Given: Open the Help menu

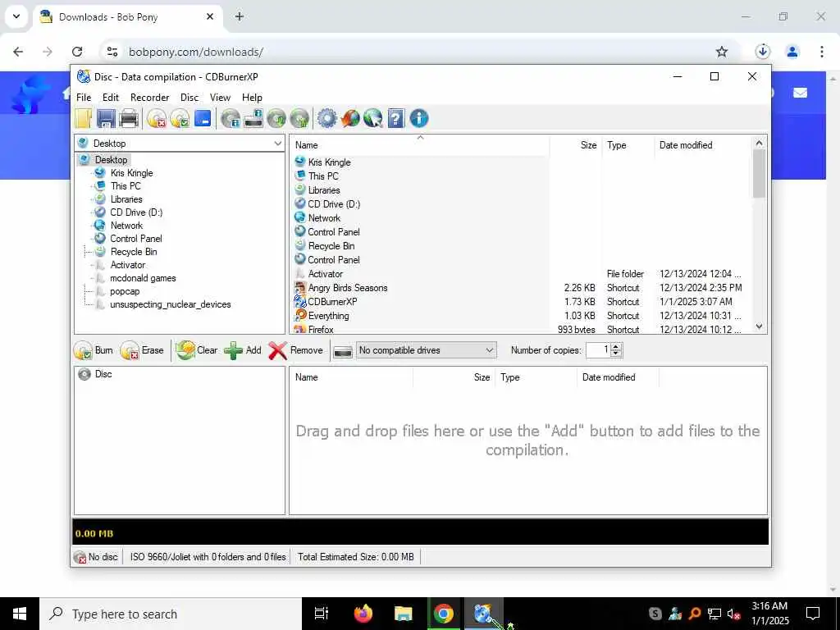Looking at the screenshot, I should 252,98.
